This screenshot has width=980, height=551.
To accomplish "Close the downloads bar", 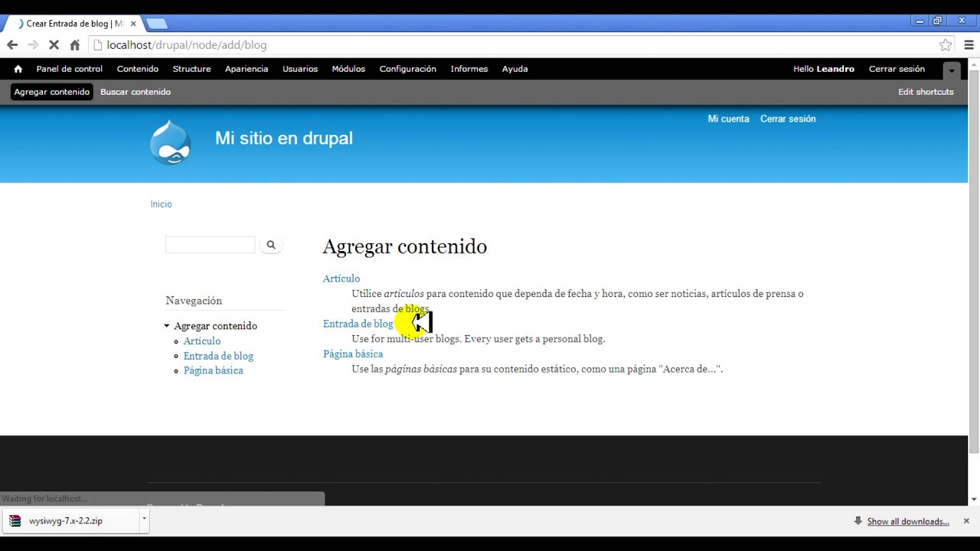I will coord(966,521).
